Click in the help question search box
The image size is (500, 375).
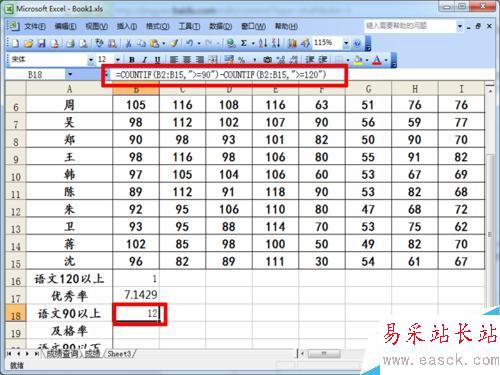(x=409, y=26)
